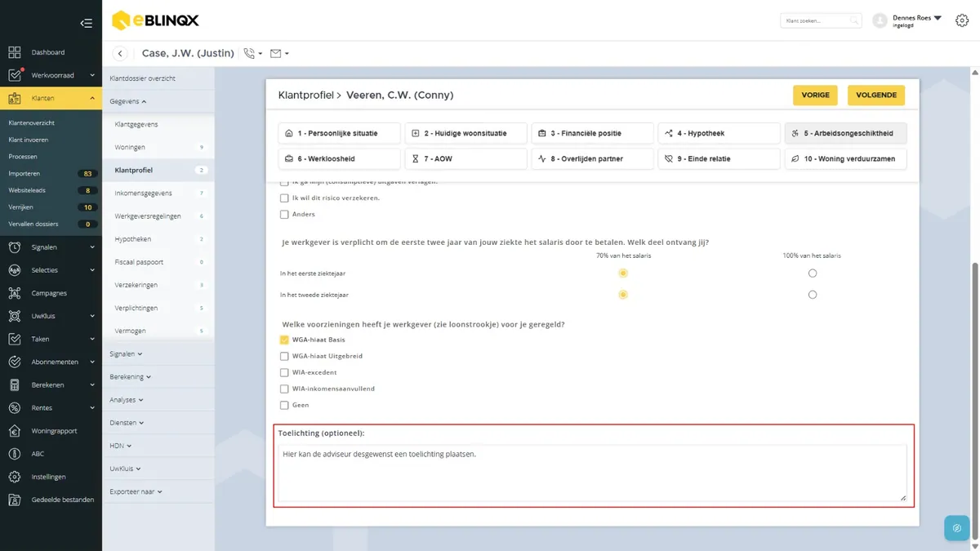Expand the Berekening section
This screenshot has height=551, width=980.
(131, 377)
